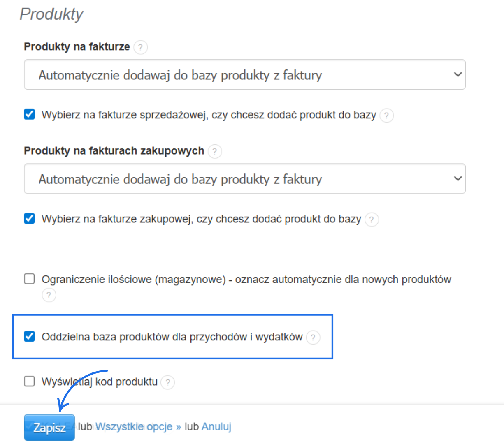This screenshot has height=444, width=504.
Task: Open help tooltip for Wyświetlaj kod produktu
Action: (x=167, y=382)
